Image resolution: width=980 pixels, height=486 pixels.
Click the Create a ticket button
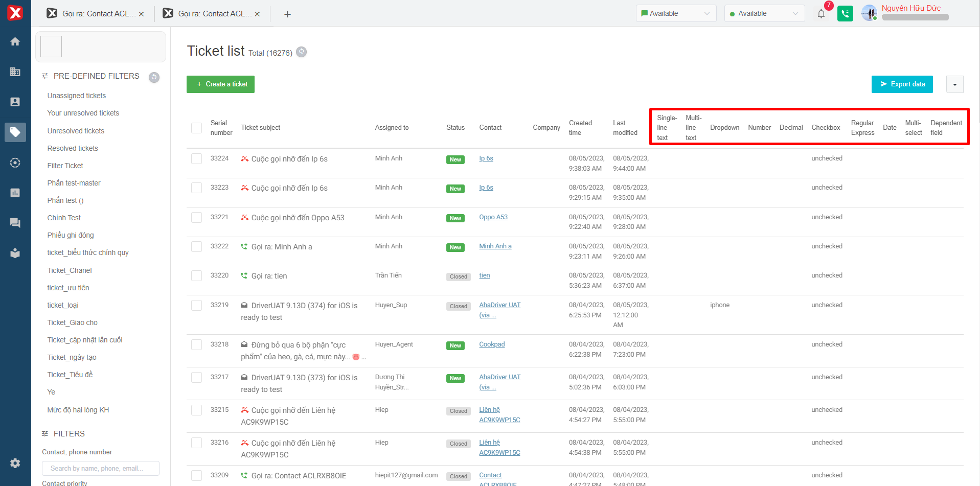tap(220, 84)
